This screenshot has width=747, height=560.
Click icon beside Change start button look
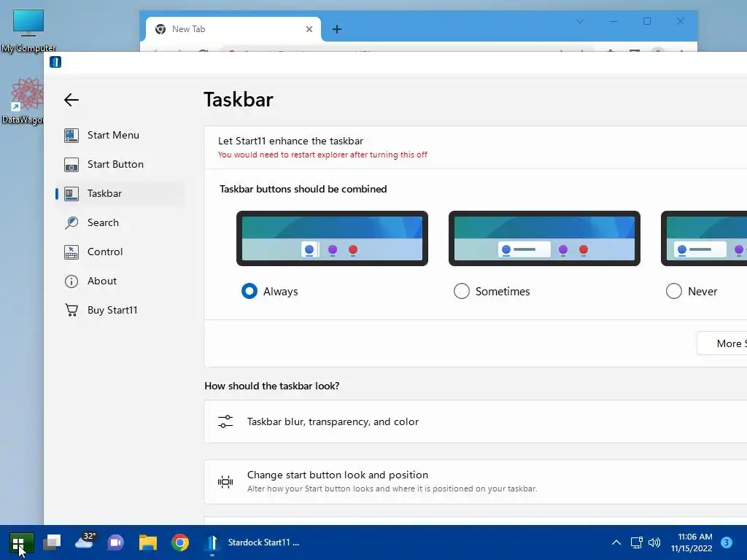[x=225, y=482]
